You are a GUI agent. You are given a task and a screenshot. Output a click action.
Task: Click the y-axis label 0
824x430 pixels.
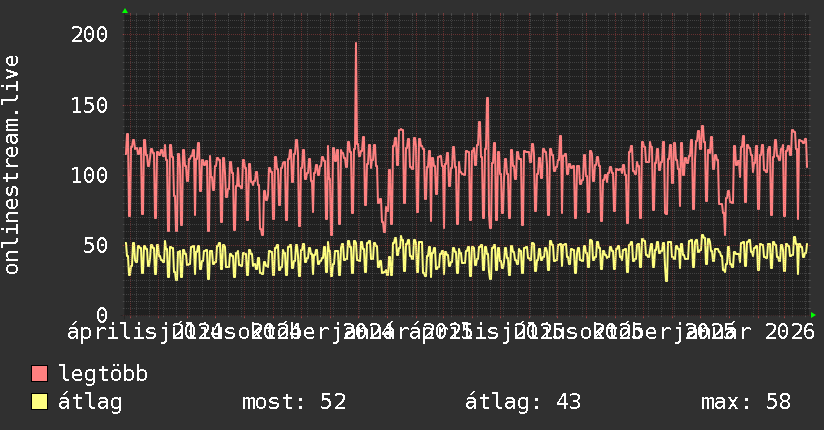pyautogui.click(x=102, y=315)
